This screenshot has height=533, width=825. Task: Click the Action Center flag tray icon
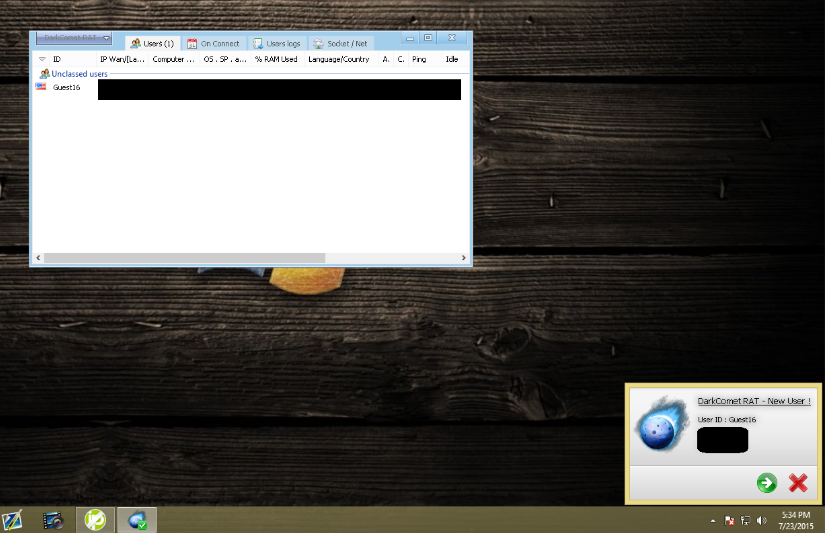point(729,520)
